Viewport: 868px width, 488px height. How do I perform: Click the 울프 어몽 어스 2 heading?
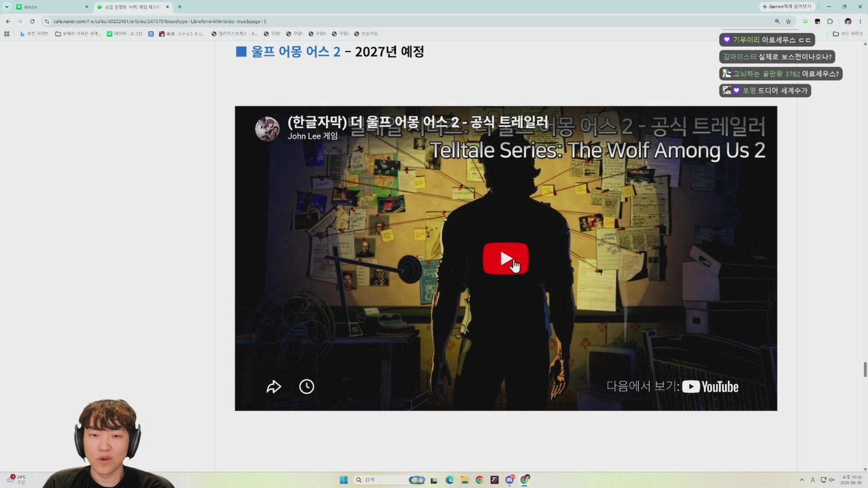pyautogui.click(x=296, y=52)
